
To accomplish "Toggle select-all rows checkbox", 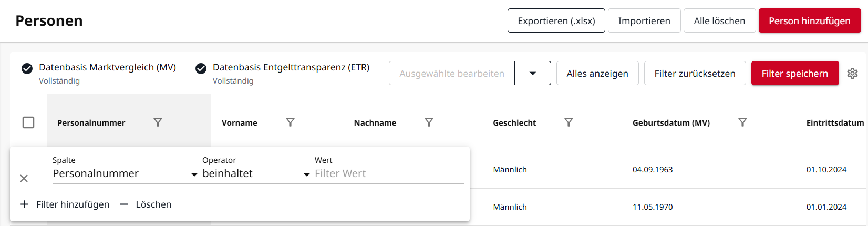I will point(28,122).
